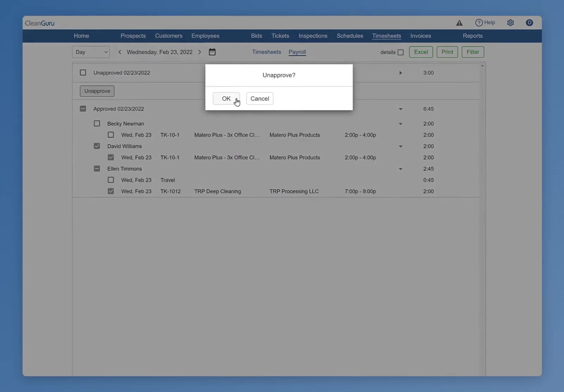
Task: Check the Becky Newman checkbox
Action: click(x=97, y=123)
